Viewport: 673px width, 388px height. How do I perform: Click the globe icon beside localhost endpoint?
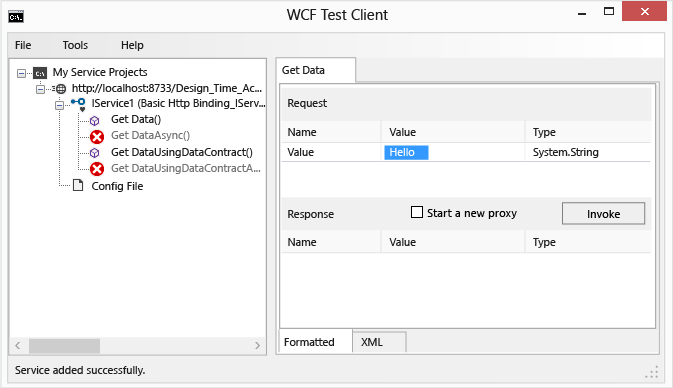[x=61, y=89]
